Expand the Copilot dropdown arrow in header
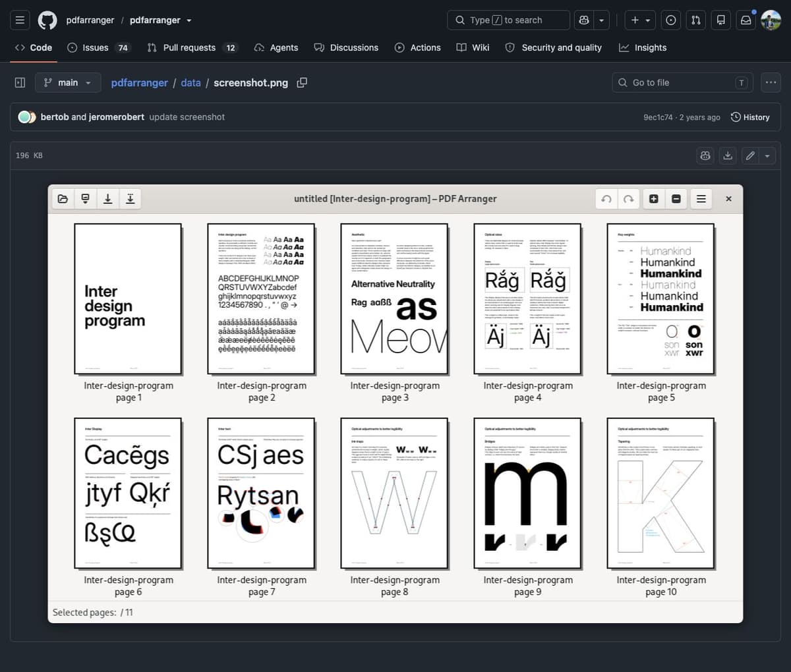The height and width of the screenshot is (672, 791). 601,20
